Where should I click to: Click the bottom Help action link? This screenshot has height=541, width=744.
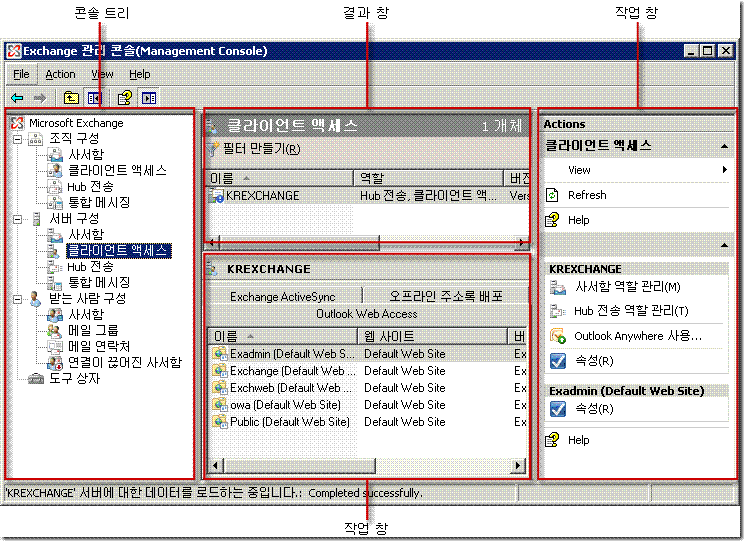pos(578,440)
